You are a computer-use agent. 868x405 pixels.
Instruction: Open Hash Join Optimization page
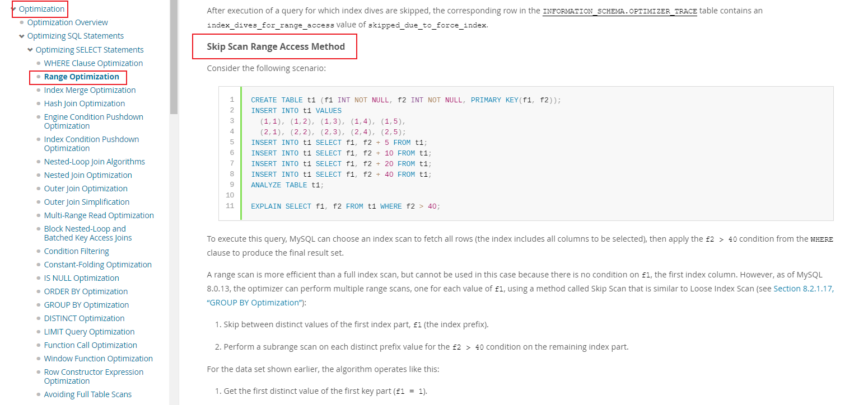(x=84, y=103)
